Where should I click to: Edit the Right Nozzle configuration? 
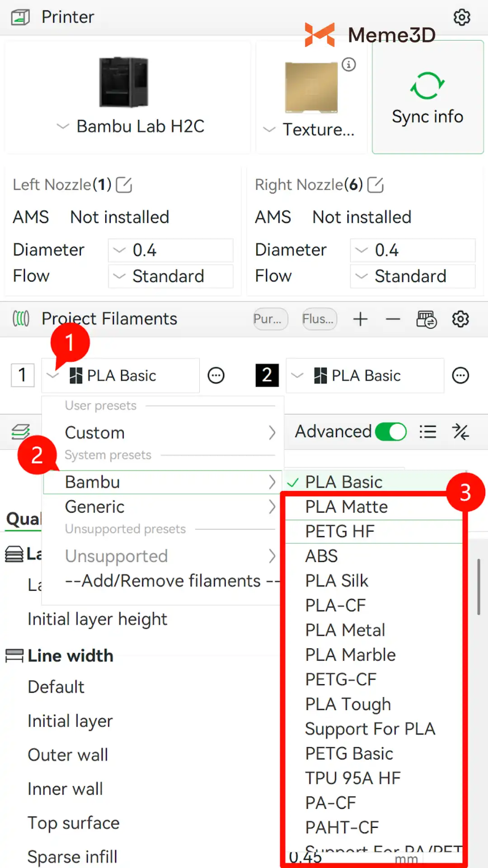375,185
